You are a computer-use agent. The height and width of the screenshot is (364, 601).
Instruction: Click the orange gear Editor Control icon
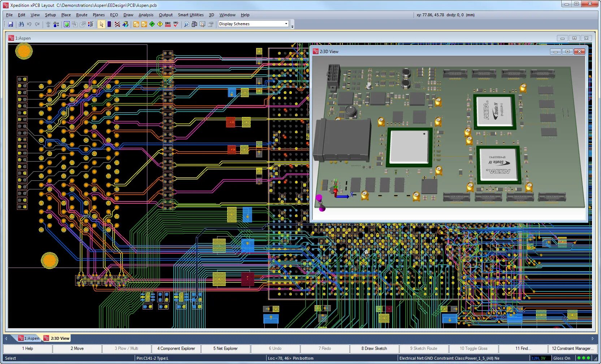click(x=136, y=24)
